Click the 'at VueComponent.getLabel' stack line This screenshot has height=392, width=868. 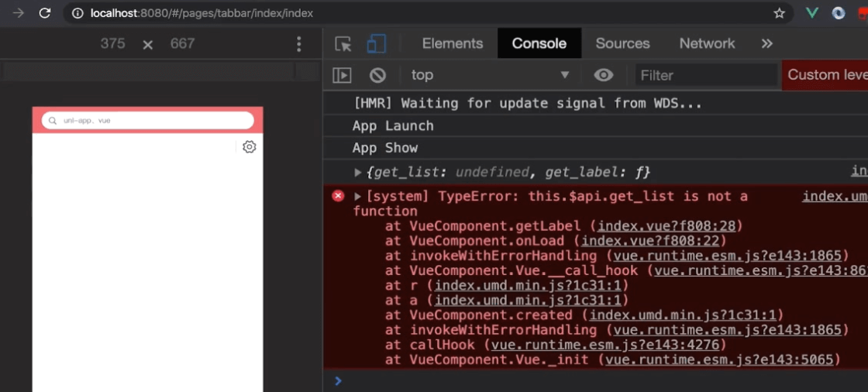563,226
